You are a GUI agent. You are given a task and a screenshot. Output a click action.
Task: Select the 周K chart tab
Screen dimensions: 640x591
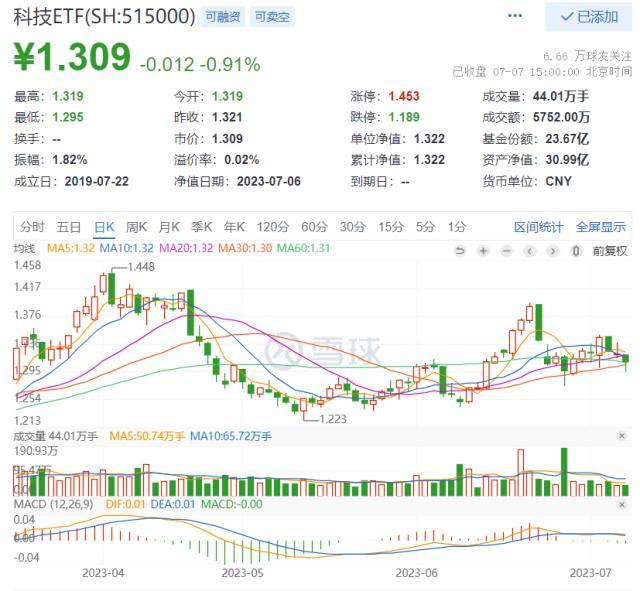136,227
